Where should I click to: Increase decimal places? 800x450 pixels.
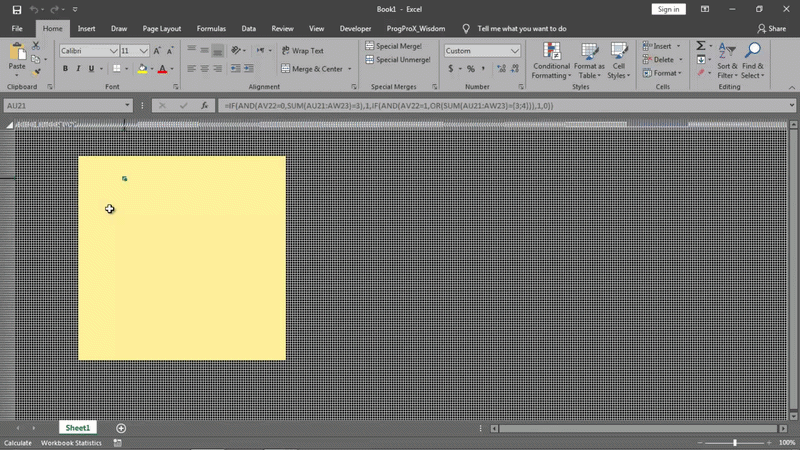click(502, 68)
